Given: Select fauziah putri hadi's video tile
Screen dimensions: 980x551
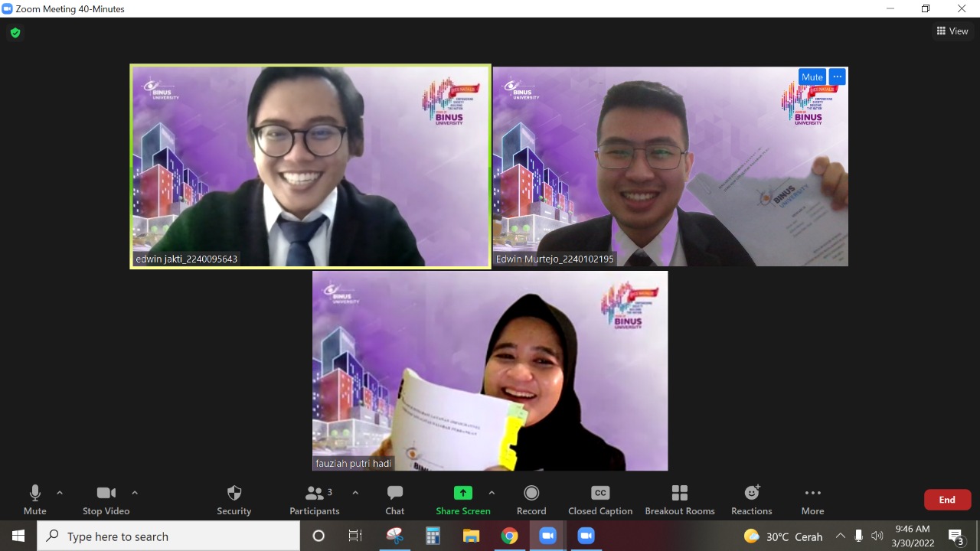Looking at the screenshot, I should coord(490,370).
